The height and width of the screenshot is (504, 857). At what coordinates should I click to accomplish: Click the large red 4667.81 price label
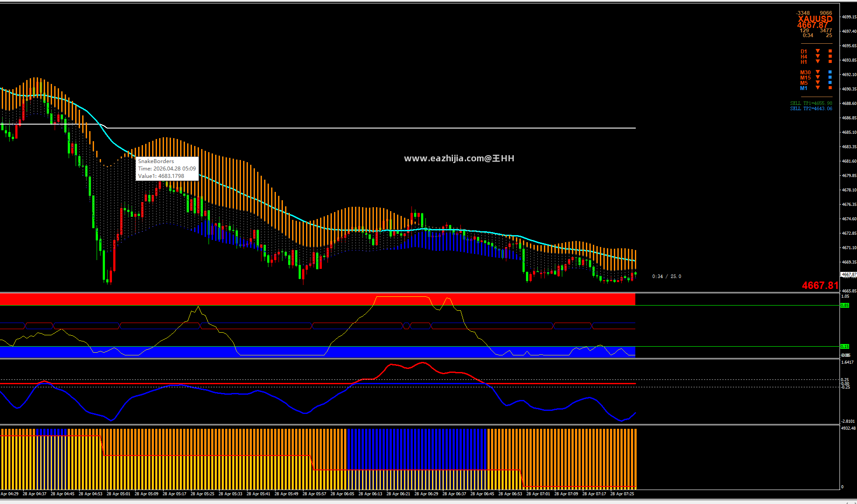(820, 285)
